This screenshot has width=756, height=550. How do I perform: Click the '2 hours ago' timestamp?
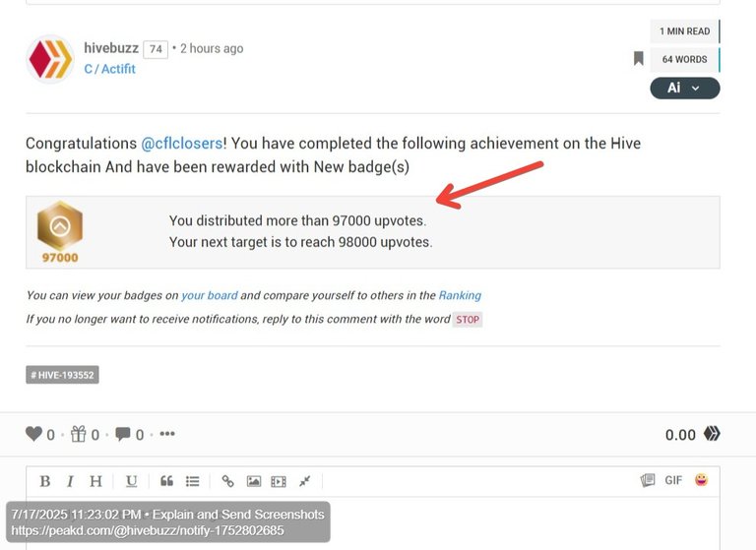pos(212,48)
